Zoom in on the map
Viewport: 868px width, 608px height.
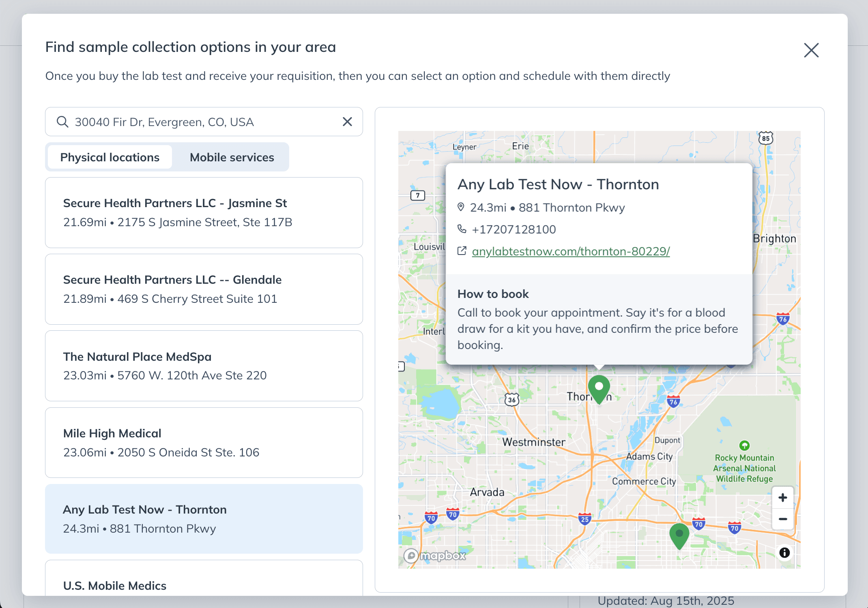(783, 498)
